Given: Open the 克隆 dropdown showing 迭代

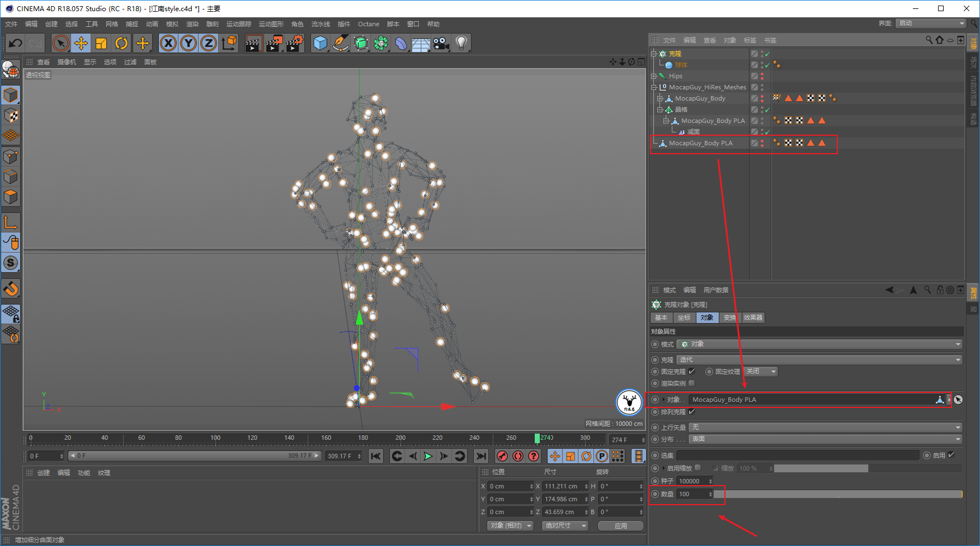Looking at the screenshot, I should point(819,359).
